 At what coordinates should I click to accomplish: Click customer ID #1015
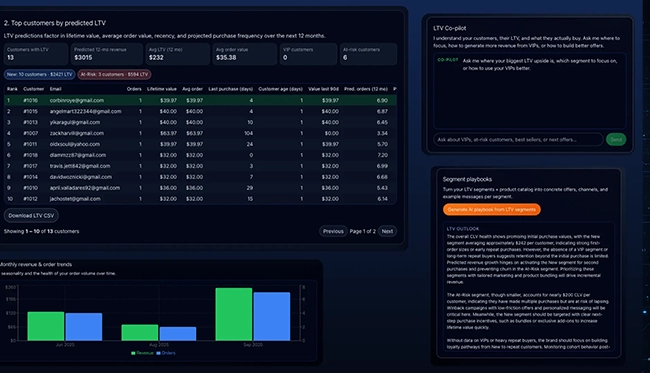point(30,111)
